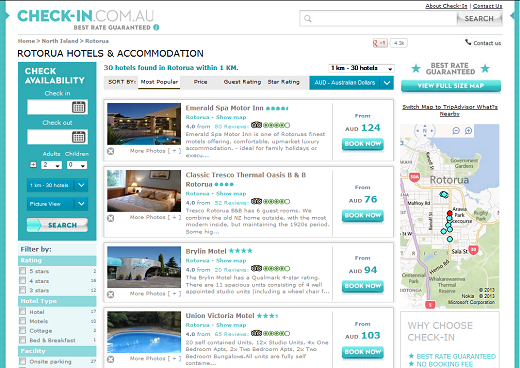Click the magnifier icon in search box
This screenshot has height=368, width=520.
pyautogui.click(x=308, y=19)
